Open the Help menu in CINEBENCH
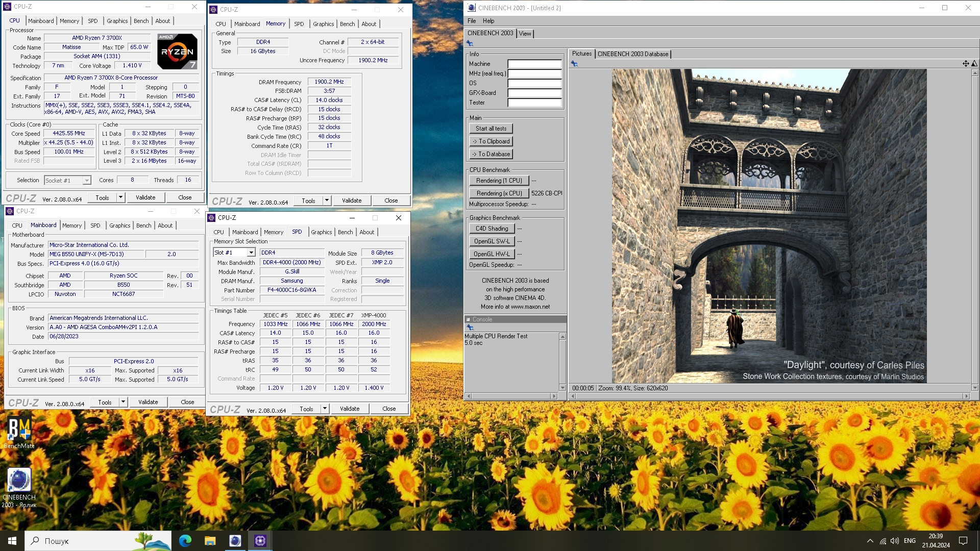The height and width of the screenshot is (551, 980). click(x=488, y=21)
